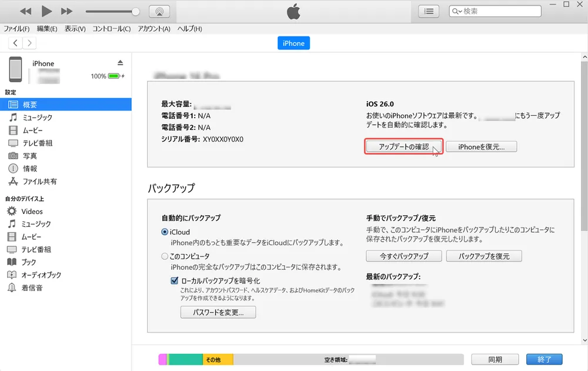Click the volume slider knob
Screen dimensions: 588x371
(135, 12)
